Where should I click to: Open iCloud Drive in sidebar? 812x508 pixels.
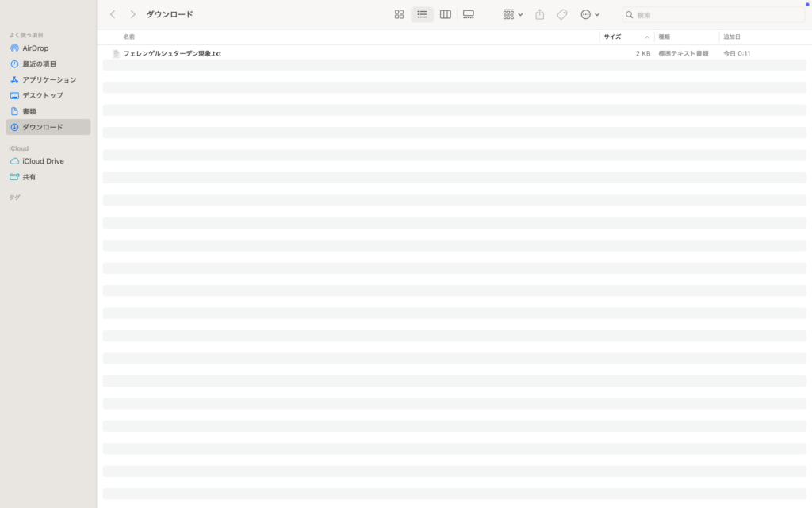tap(48, 161)
